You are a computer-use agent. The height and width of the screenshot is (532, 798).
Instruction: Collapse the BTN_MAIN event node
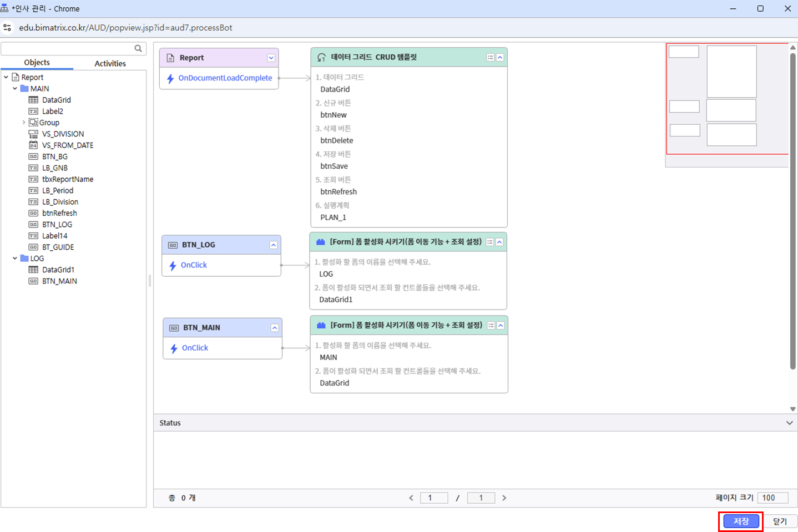point(274,328)
